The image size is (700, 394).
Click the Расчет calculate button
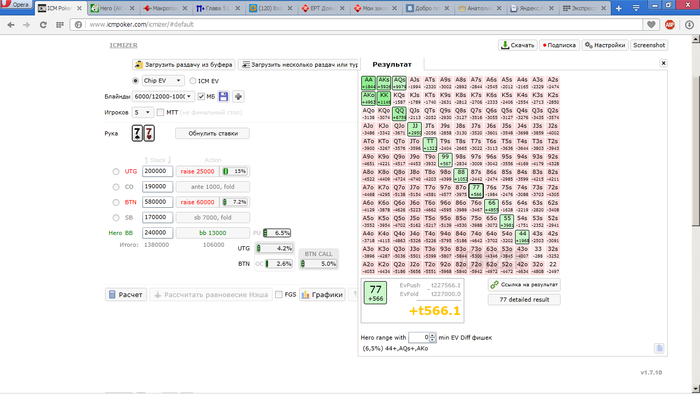(x=126, y=294)
